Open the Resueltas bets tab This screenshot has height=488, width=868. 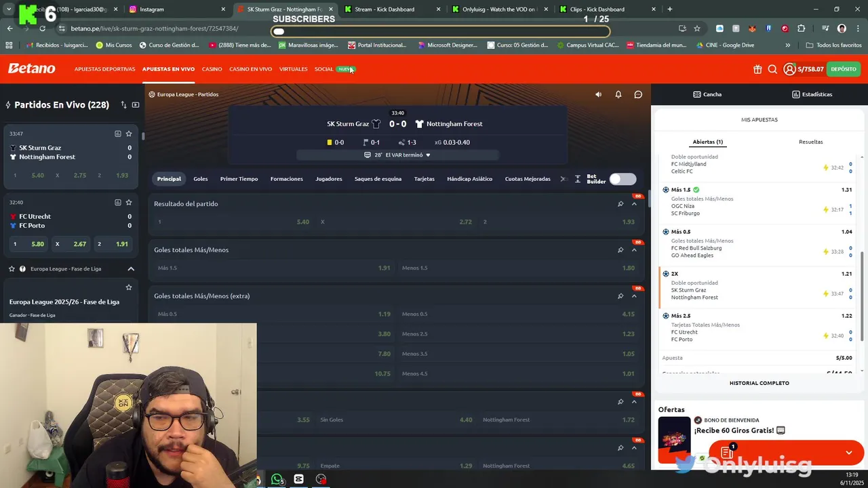click(810, 142)
